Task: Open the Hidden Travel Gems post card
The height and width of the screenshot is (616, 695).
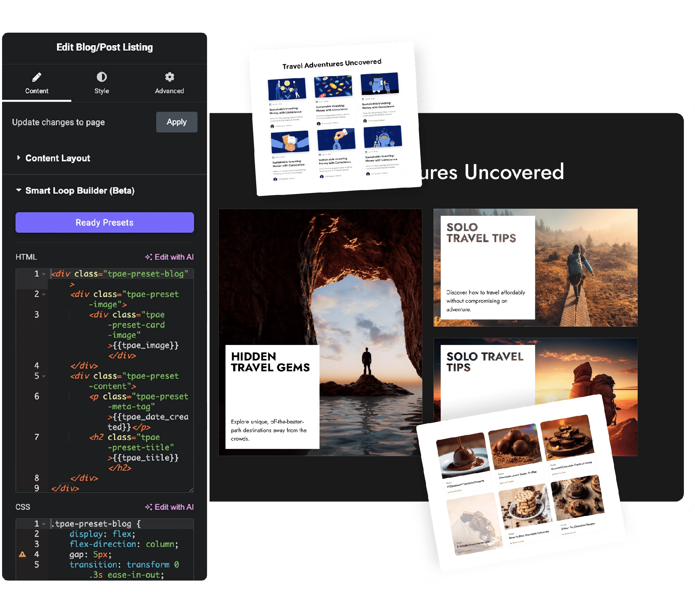Action: tap(270, 362)
